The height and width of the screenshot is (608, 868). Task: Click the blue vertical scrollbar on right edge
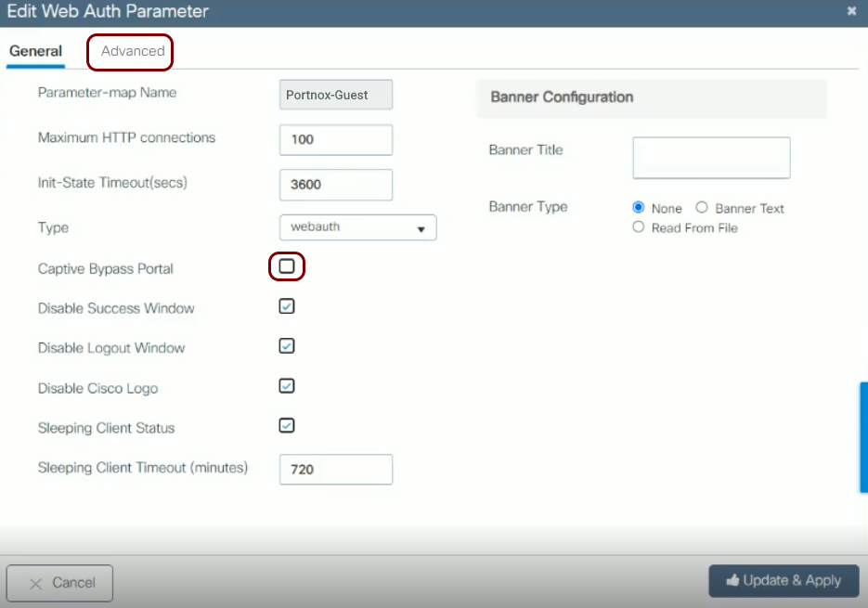pyautogui.click(x=863, y=436)
